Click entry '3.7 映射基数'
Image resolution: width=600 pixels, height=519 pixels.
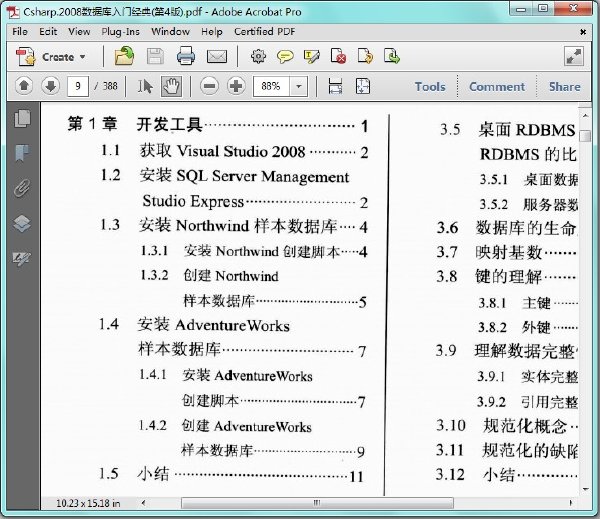pyautogui.click(x=489, y=253)
